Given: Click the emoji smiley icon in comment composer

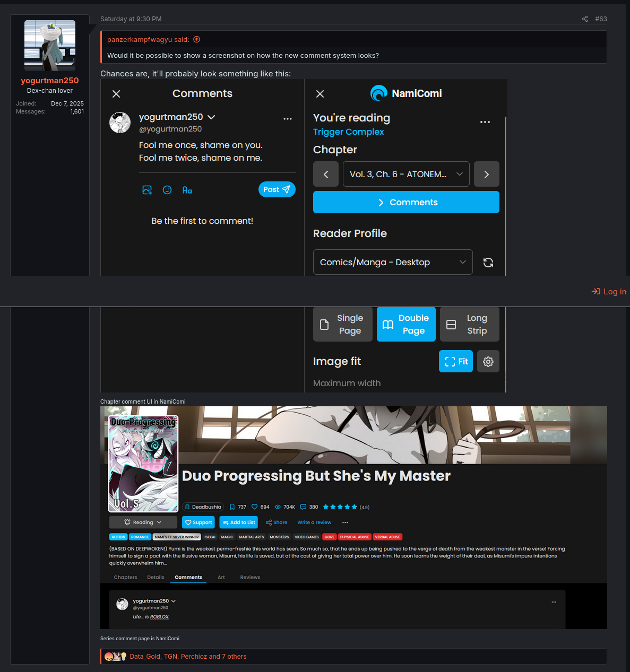Looking at the screenshot, I should click(x=167, y=190).
